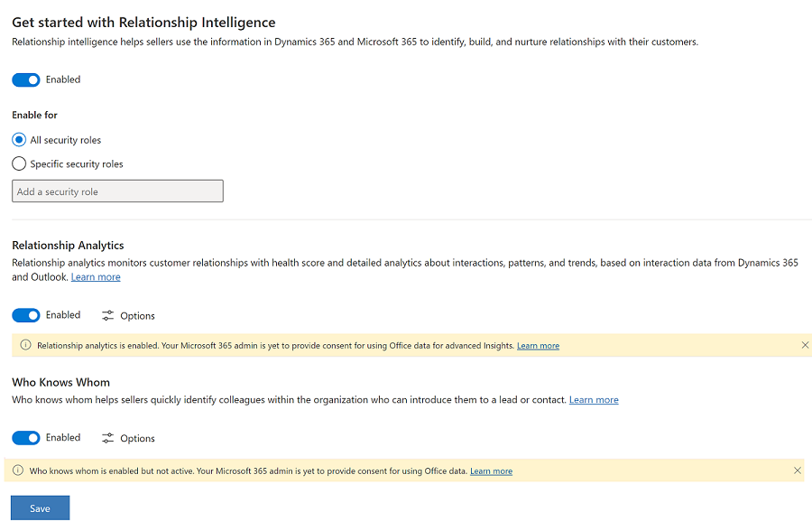Save the relationship intelligence settings
The height and width of the screenshot is (531, 812).
tap(40, 508)
